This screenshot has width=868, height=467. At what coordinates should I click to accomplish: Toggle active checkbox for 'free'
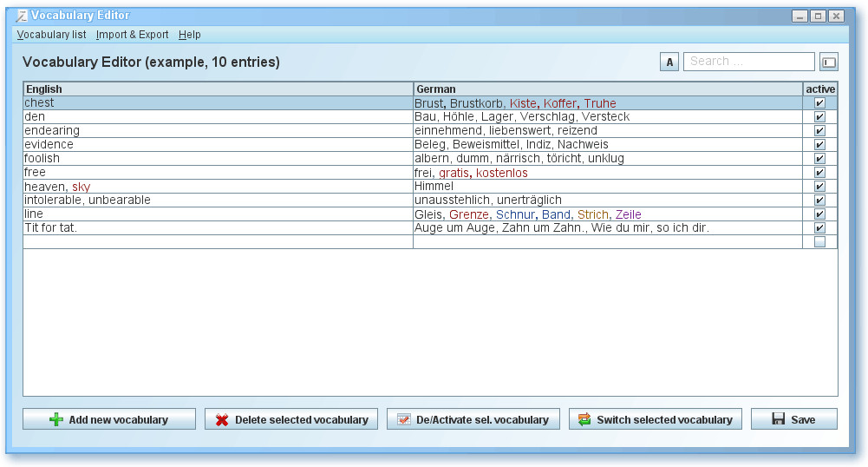(819, 172)
